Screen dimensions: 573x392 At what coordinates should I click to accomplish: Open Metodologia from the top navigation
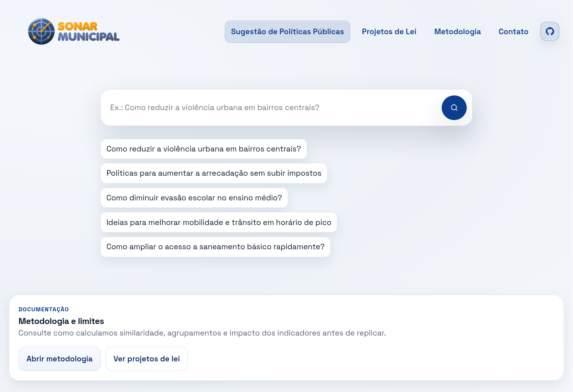[x=457, y=32]
